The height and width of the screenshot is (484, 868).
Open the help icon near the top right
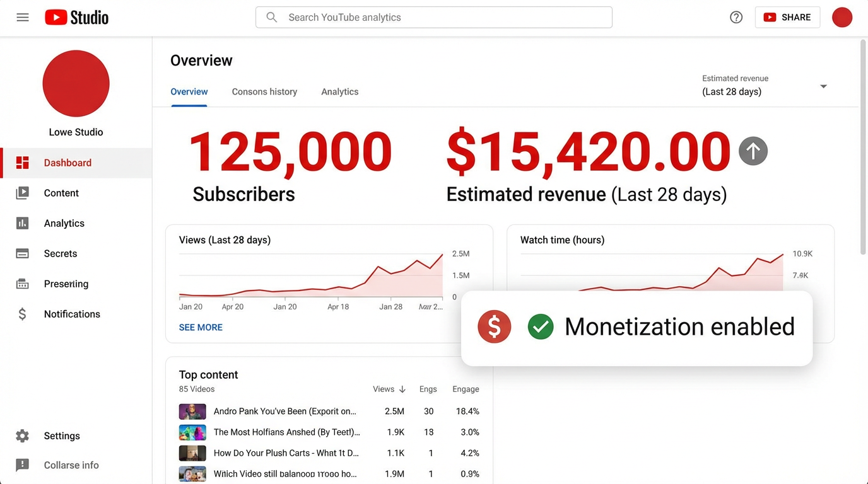point(736,17)
